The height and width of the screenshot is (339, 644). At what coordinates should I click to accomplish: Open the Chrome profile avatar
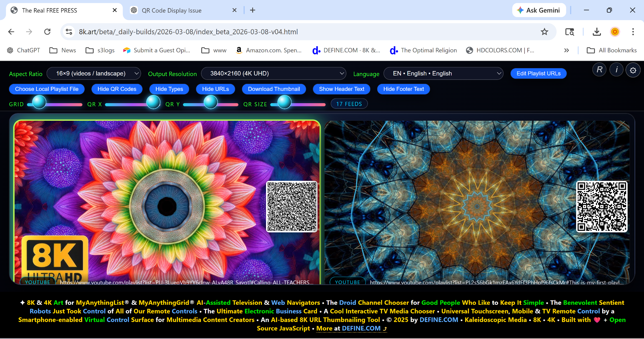click(615, 32)
